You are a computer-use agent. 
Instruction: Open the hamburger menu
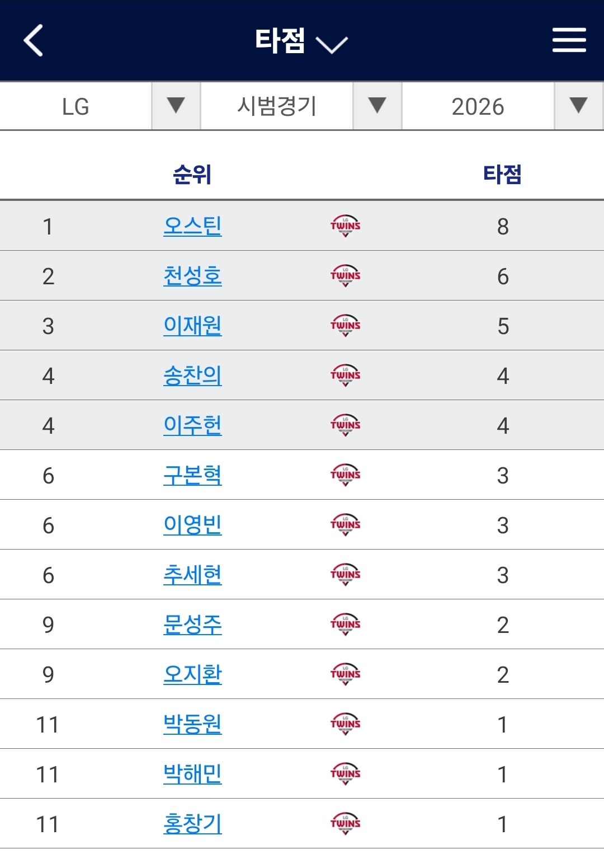coord(569,40)
